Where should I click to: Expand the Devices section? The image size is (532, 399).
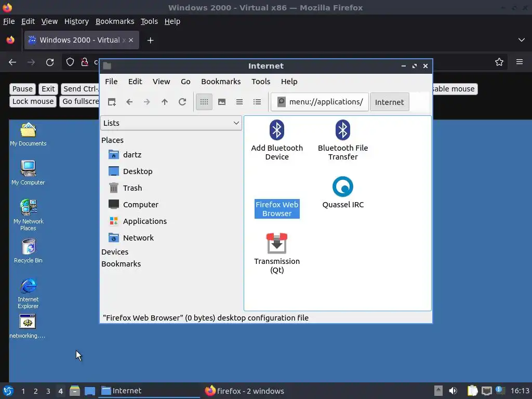pos(115,252)
